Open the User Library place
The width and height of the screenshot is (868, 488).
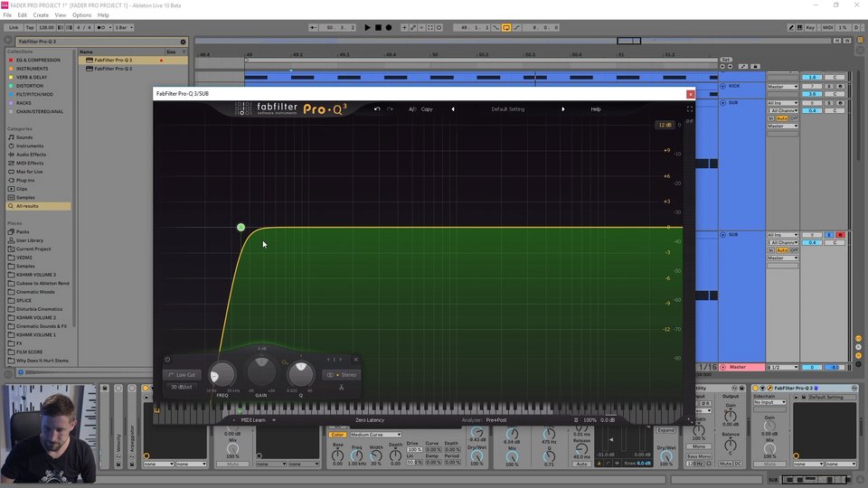(29, 240)
